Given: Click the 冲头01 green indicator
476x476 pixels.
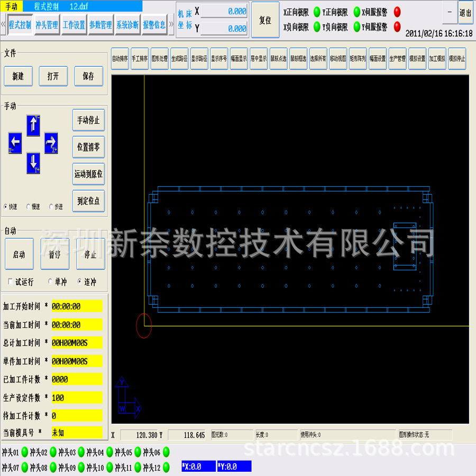Looking at the screenshot, I should pyautogui.click(x=24, y=452).
